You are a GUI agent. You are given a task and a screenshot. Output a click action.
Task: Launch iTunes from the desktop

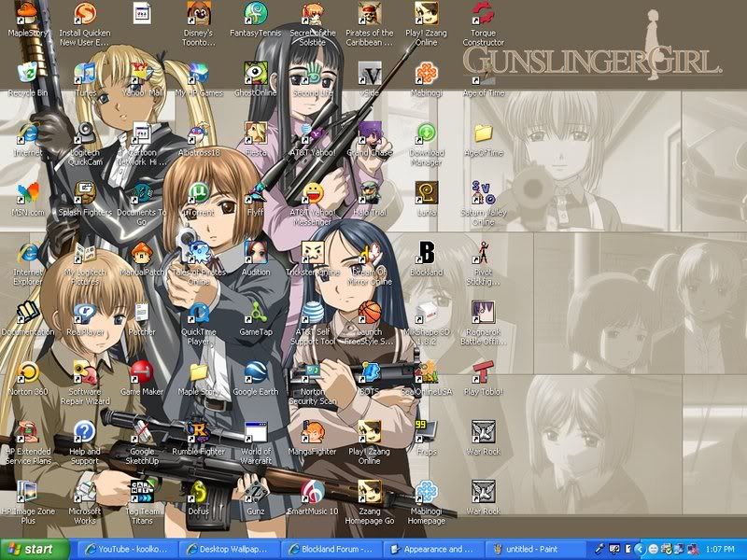point(85,73)
